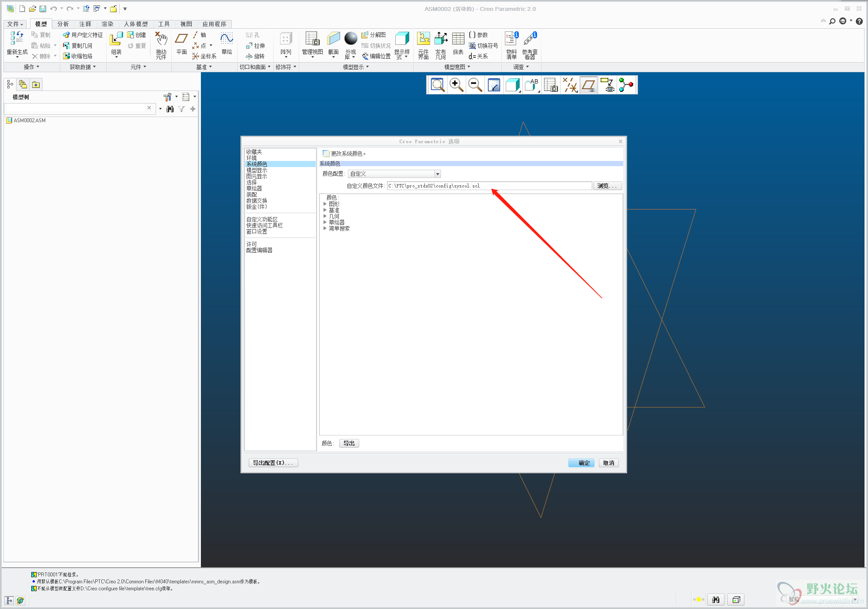Click the Refit zoom icon in graphics toolbar
This screenshot has height=609, width=868.
point(437,85)
